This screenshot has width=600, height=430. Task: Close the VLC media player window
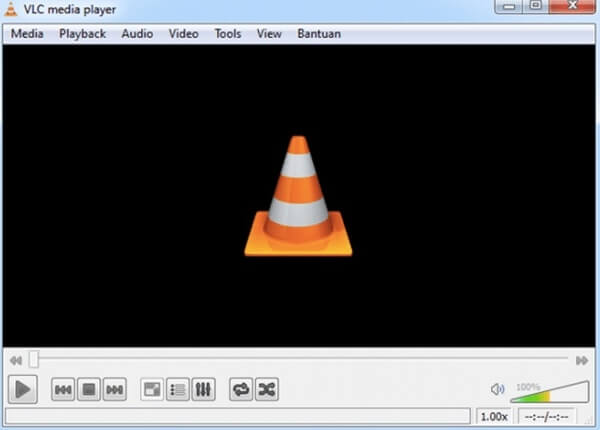572,6
